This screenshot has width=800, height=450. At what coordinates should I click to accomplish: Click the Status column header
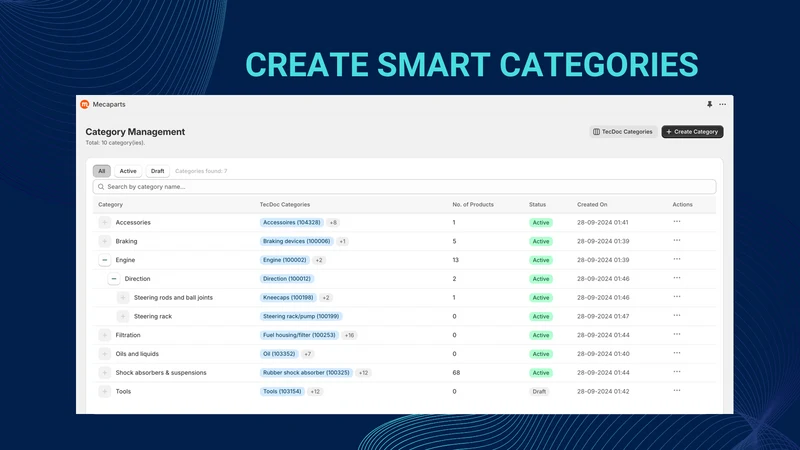pos(537,204)
